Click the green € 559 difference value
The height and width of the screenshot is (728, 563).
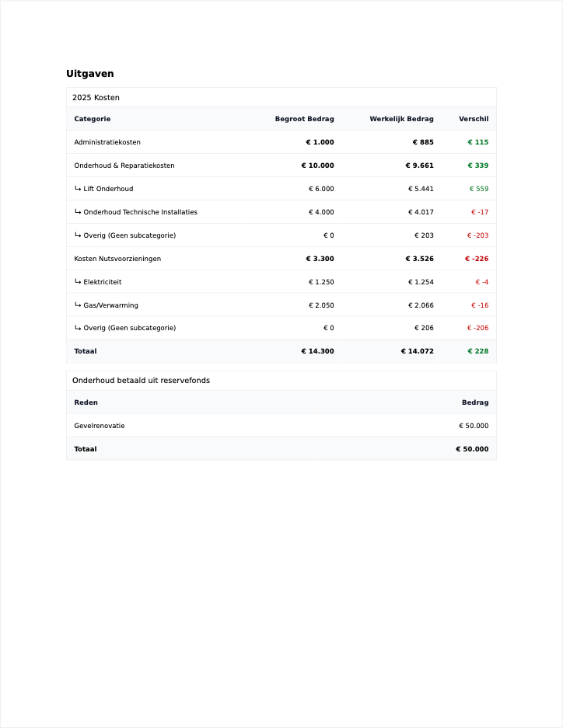[479, 189]
